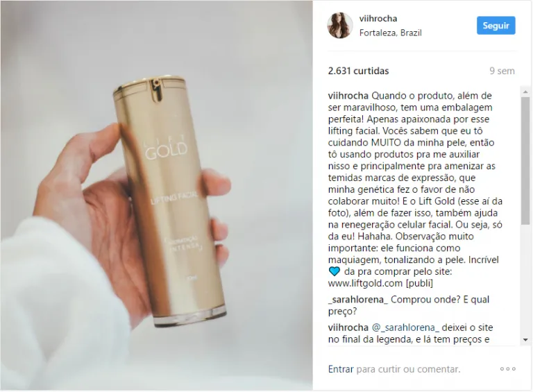533x392 pixels.
Task: Click Entrar to log in
Action: tap(341, 369)
